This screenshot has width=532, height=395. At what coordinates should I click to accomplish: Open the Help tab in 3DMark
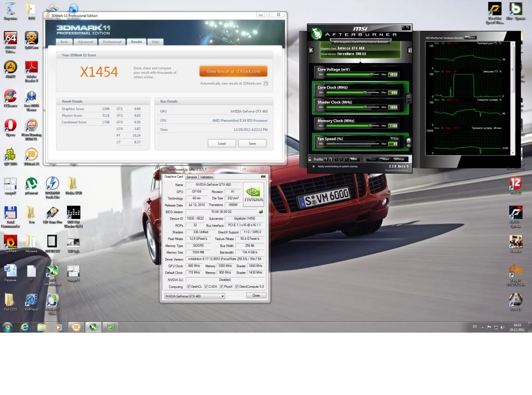(x=155, y=42)
